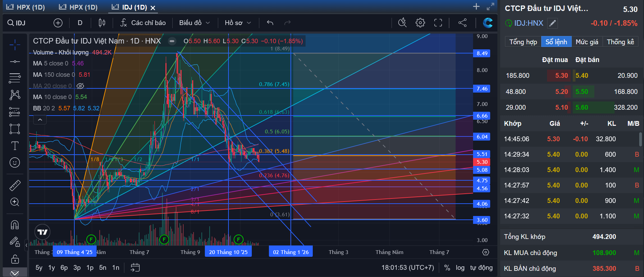Click the 8.49 price level label
This screenshot has width=644, height=277.
tap(482, 53)
